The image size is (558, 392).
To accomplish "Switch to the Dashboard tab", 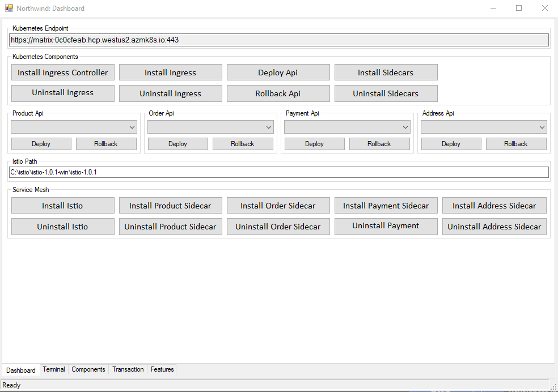I will (x=21, y=370).
